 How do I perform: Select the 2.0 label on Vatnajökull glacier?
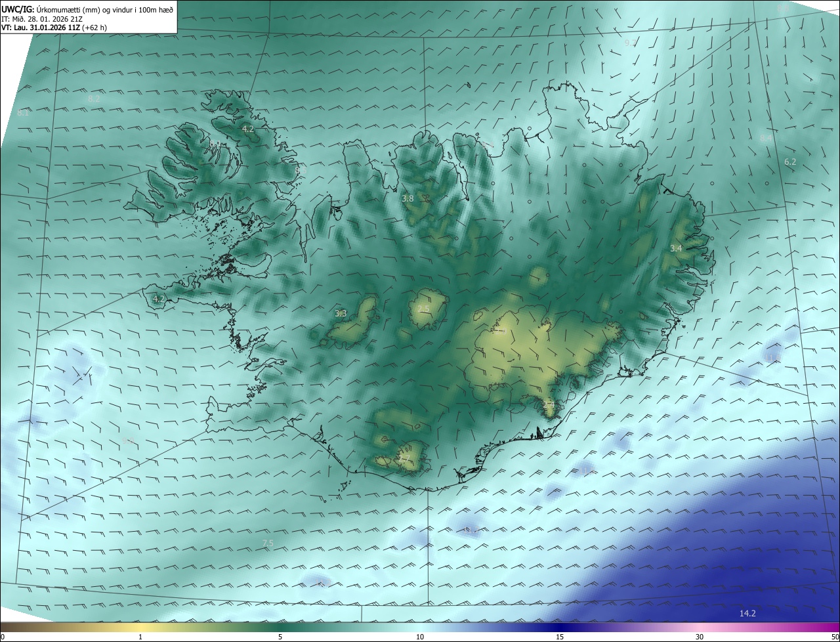500,332
